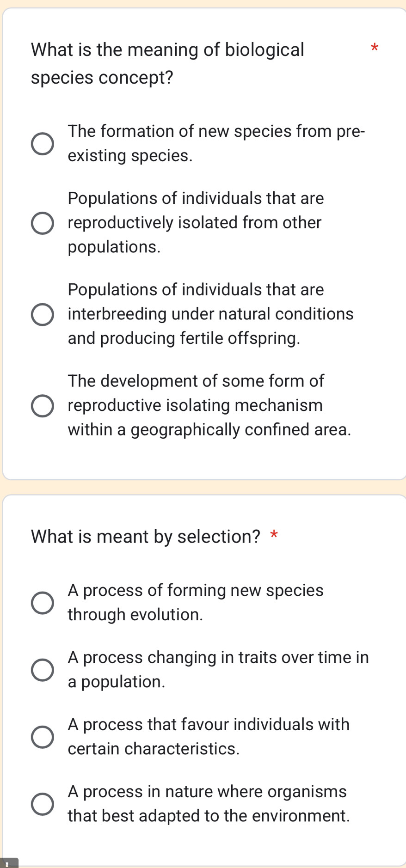Image resolution: width=406 pixels, height=868 pixels.
Task: Select radio for "forming new species through evolution"
Action: click(42, 602)
